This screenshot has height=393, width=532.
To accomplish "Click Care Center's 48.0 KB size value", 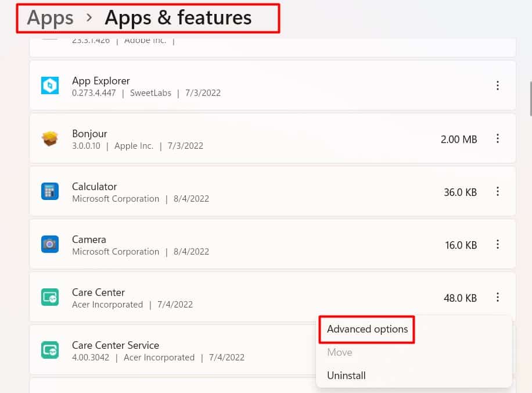I will tap(460, 298).
